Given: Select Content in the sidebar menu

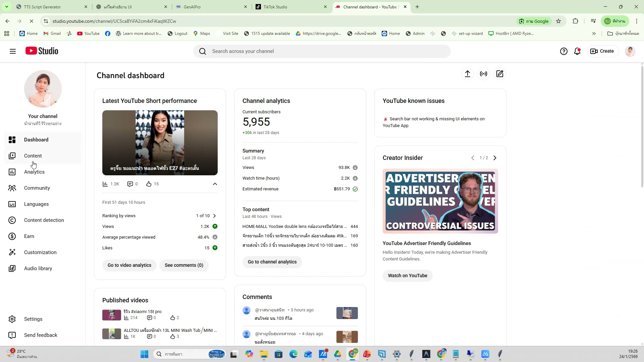Looking at the screenshot, I should (x=33, y=156).
